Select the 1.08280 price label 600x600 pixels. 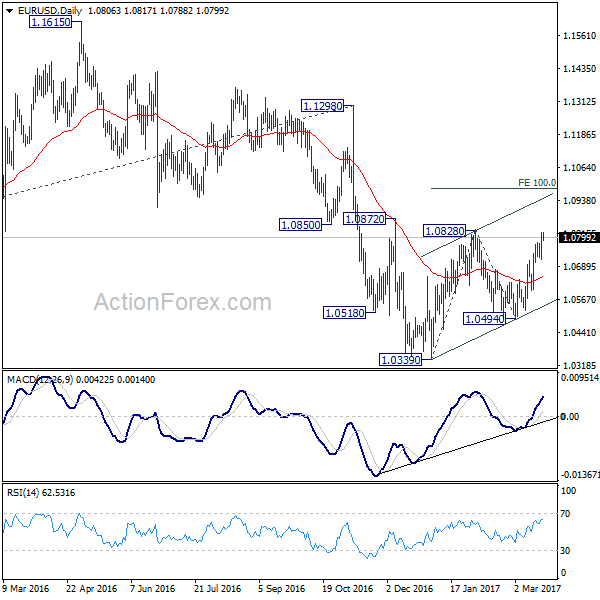tap(444, 231)
